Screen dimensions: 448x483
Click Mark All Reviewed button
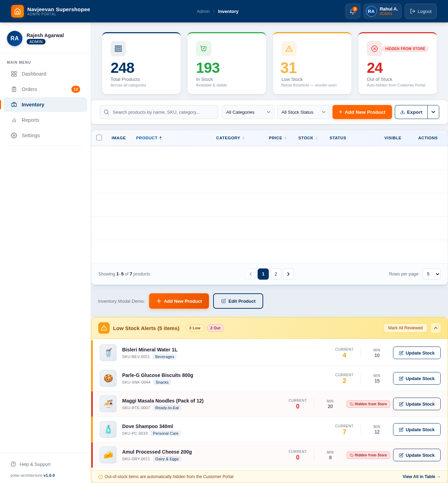tap(405, 328)
